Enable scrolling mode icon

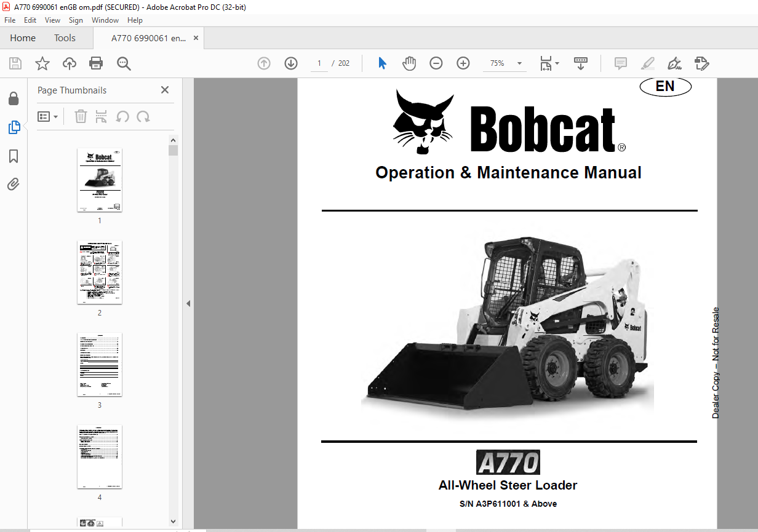click(x=581, y=63)
